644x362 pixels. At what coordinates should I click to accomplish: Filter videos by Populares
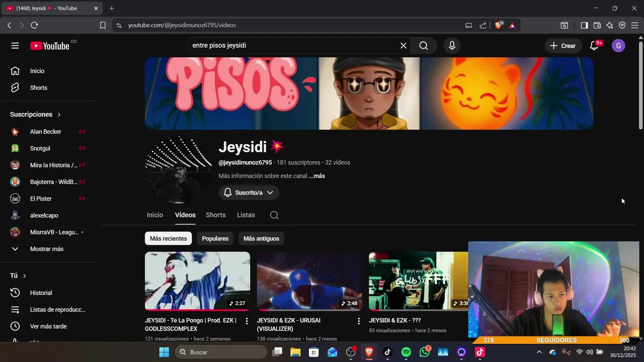click(x=215, y=238)
